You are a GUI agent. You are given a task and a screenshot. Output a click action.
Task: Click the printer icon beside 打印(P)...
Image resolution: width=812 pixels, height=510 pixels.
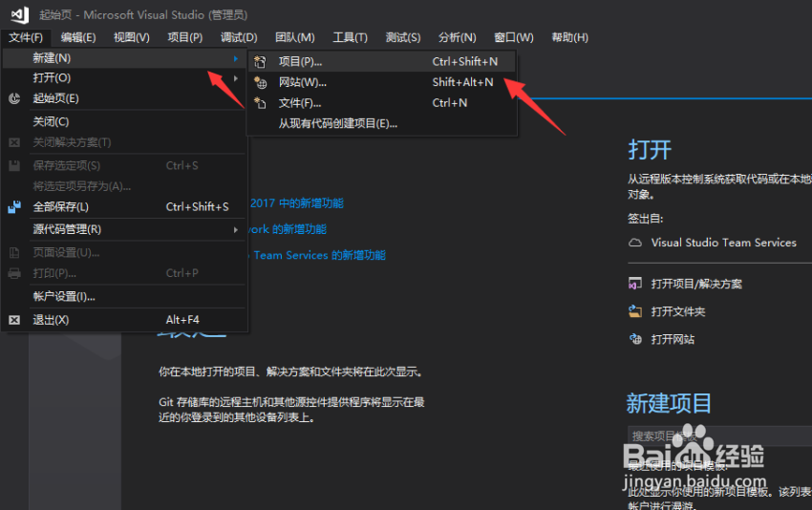(14, 273)
